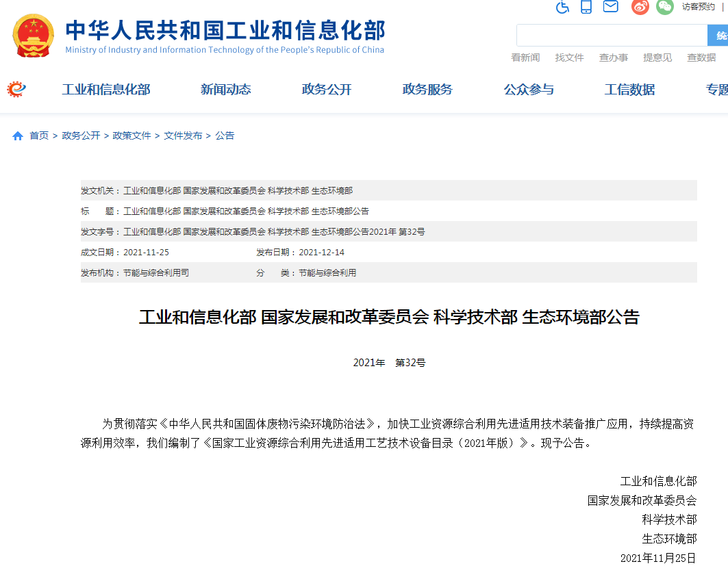Open the 工信数据 menu item
This screenshot has width=728, height=566.
(629, 90)
